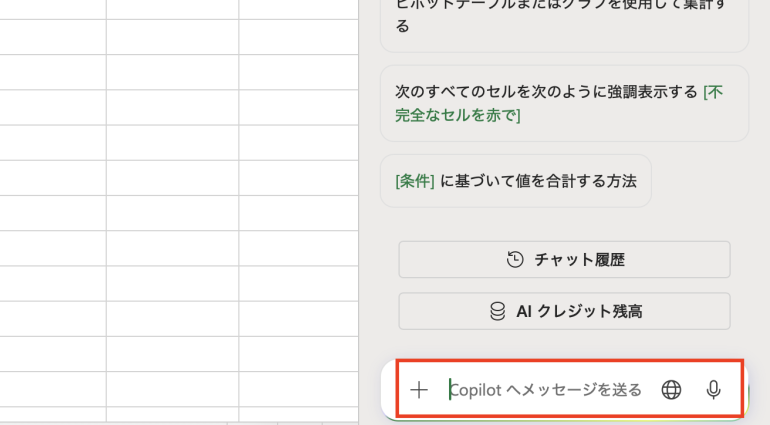Choose the 次のすべてのセルを強調表示する suggestion
The height and width of the screenshot is (425, 770).
tap(564, 103)
